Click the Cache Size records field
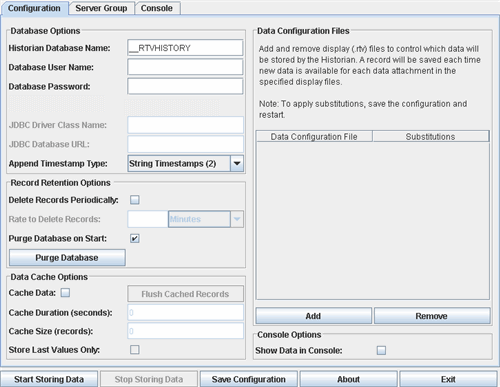The image size is (500, 387). 185,331
